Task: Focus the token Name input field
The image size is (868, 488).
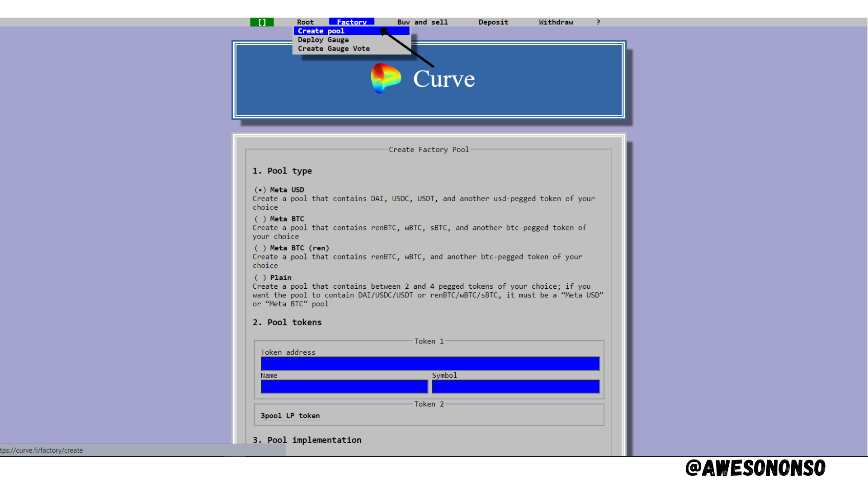Action: (344, 386)
